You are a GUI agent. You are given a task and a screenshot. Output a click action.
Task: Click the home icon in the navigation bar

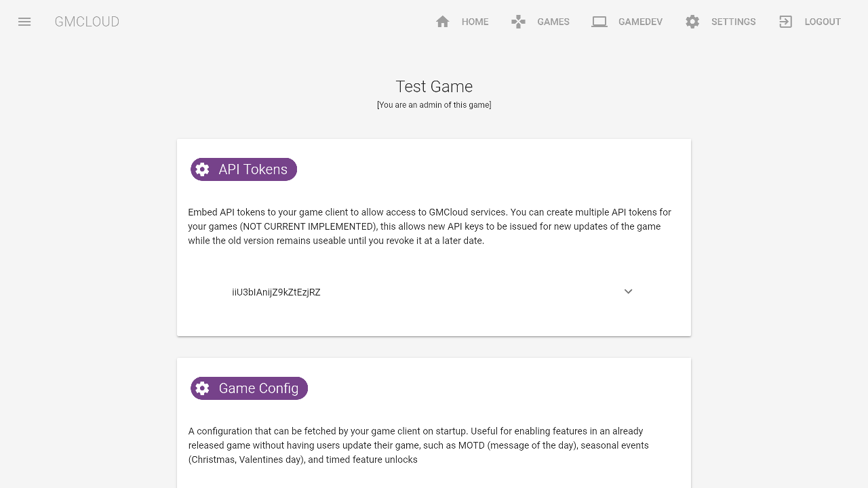[x=442, y=21]
